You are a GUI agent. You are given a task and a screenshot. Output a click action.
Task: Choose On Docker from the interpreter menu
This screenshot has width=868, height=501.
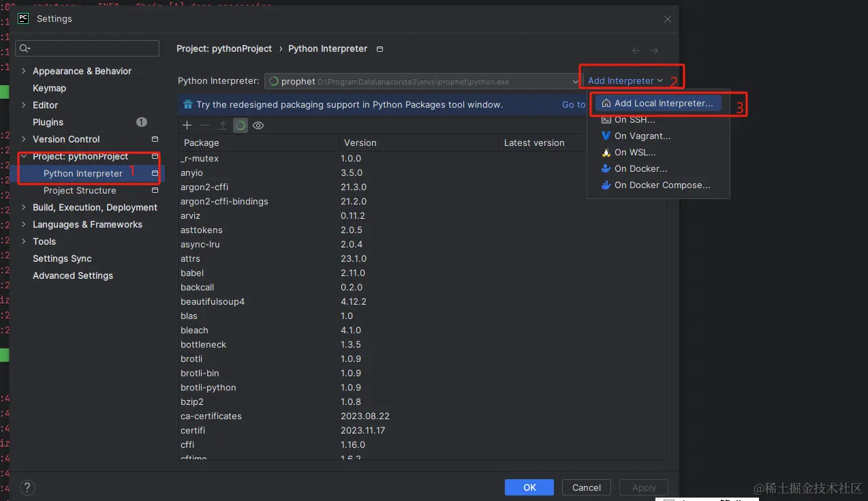(x=639, y=168)
